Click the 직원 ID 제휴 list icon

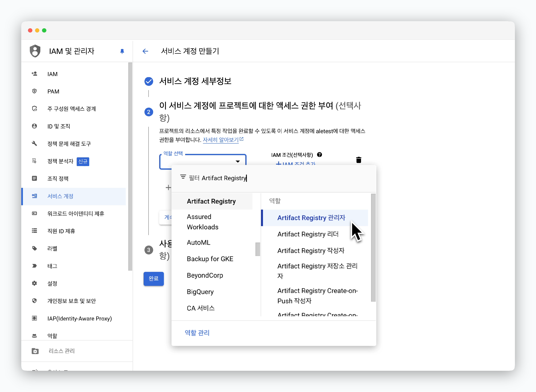pos(35,231)
